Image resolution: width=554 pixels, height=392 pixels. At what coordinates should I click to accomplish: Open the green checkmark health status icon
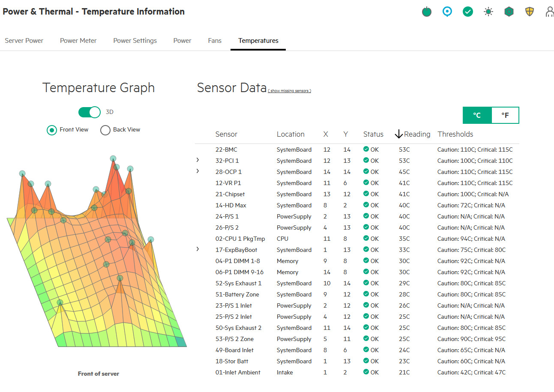pos(468,12)
